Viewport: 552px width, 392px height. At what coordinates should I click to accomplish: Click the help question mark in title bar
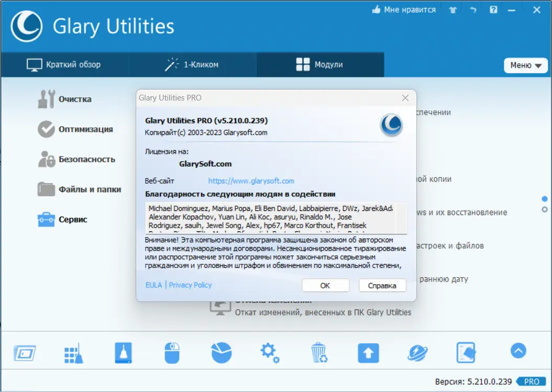493,9
